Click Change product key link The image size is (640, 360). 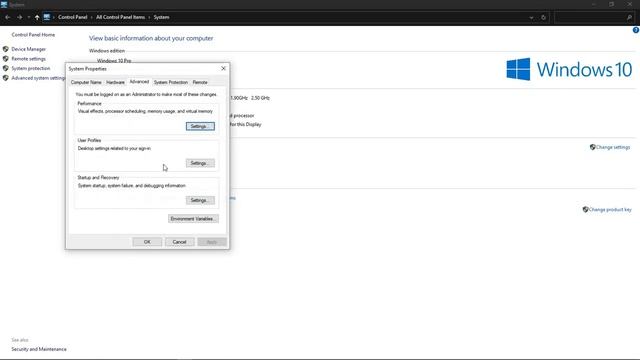tap(610, 209)
